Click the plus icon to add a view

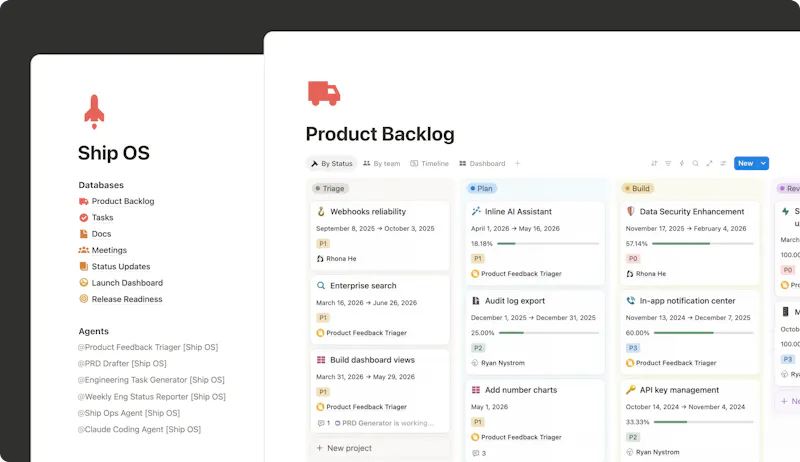coord(517,163)
